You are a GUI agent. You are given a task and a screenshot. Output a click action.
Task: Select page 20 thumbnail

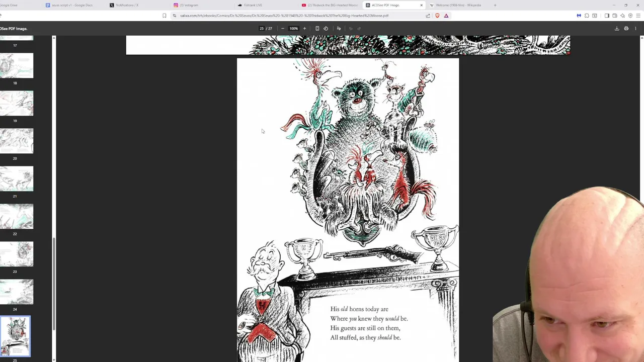(17, 141)
